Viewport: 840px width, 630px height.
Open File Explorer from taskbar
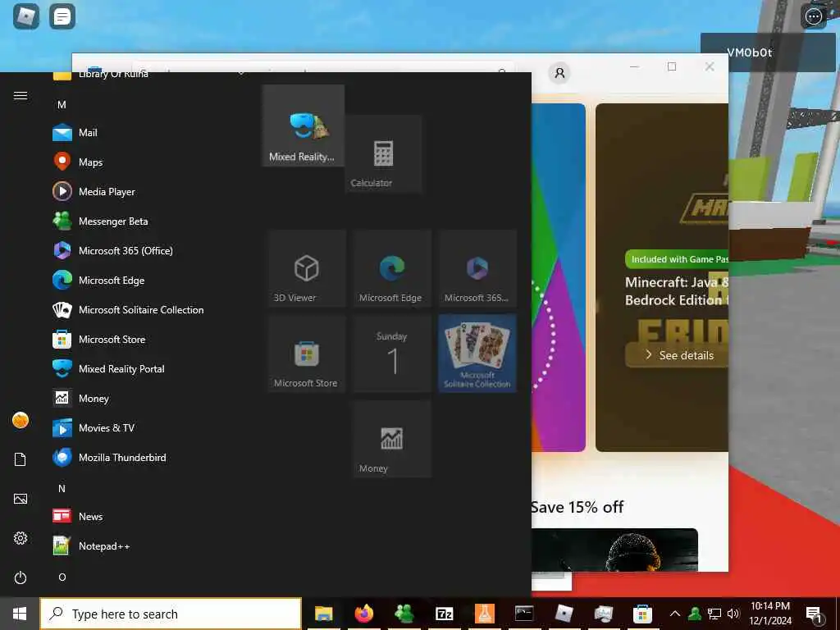323,614
